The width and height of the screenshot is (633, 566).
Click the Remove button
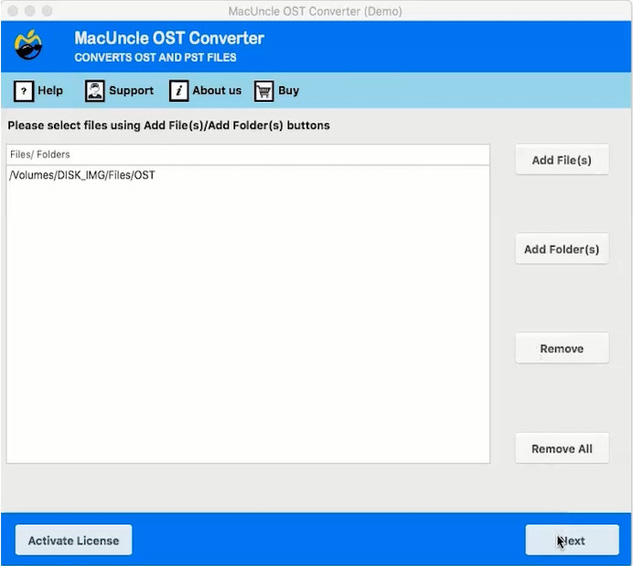[x=561, y=348]
